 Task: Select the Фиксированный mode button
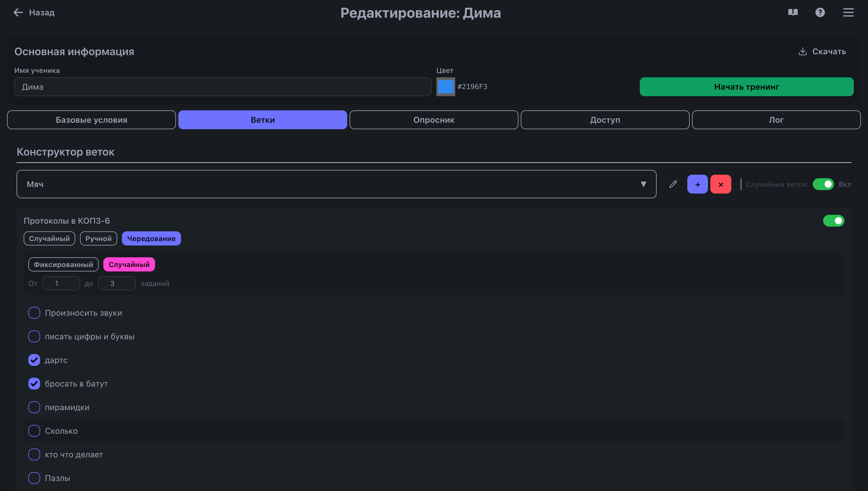[63, 264]
